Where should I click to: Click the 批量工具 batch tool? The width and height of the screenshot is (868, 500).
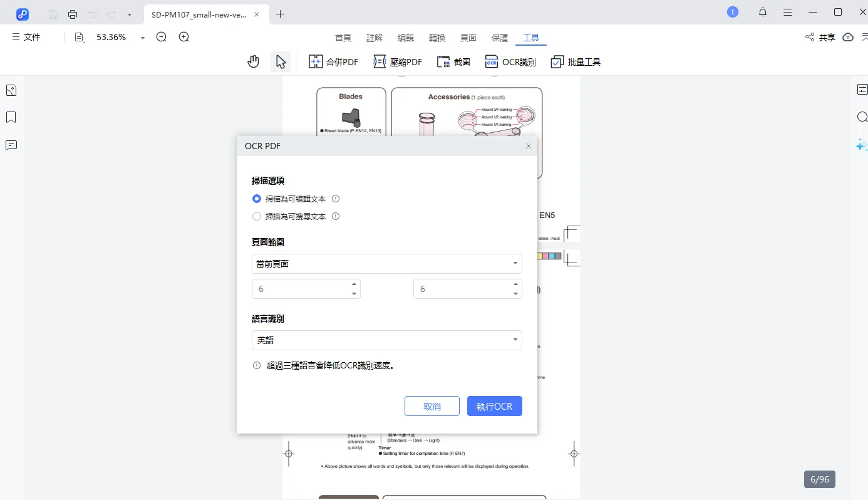coord(576,62)
